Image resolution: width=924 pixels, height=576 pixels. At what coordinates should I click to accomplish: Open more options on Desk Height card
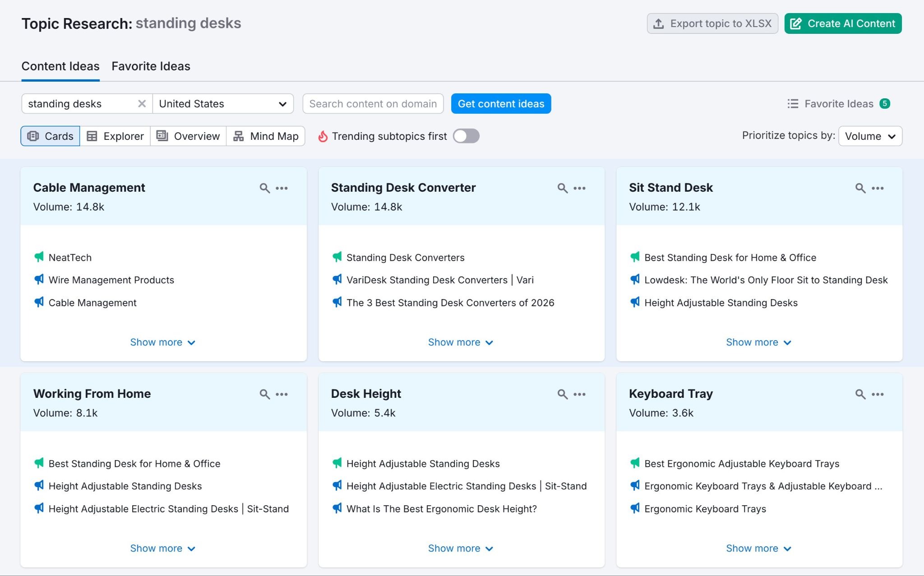pos(580,394)
